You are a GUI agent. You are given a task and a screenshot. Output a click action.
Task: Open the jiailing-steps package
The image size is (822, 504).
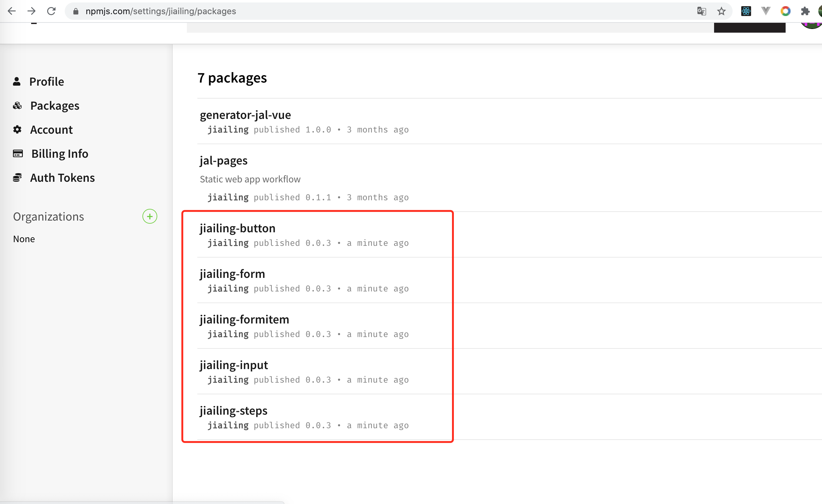click(233, 411)
